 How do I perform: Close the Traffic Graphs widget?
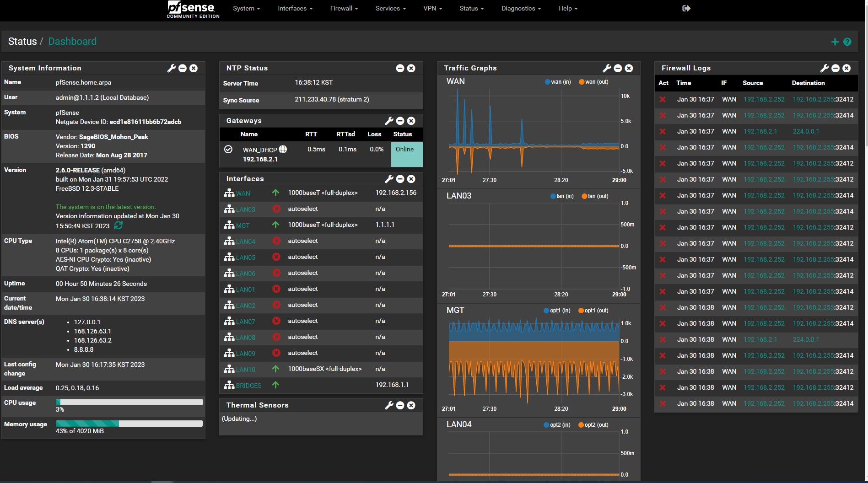(x=629, y=68)
